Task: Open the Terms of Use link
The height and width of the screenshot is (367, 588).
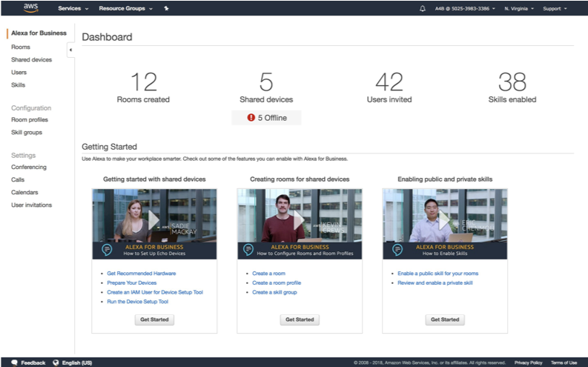Action: (564, 363)
